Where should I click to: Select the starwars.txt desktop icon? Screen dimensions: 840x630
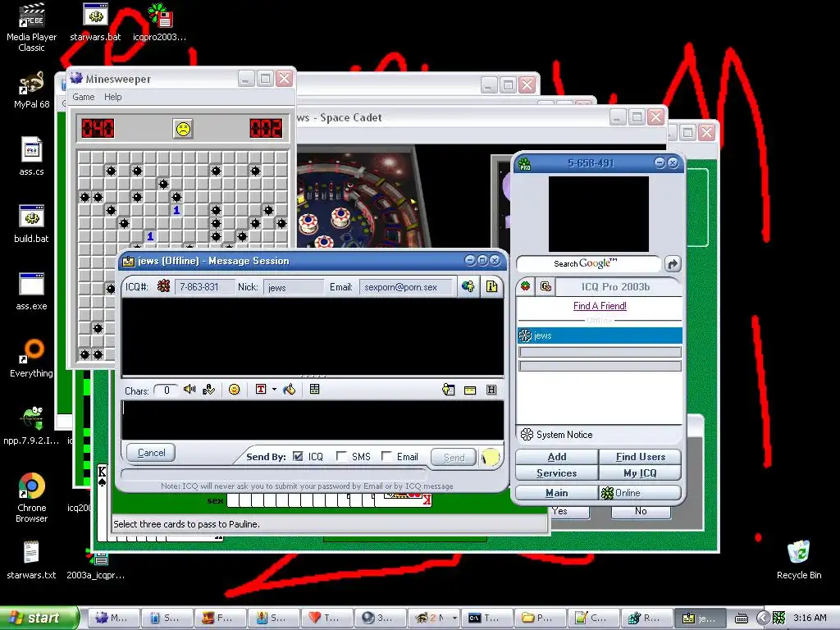[x=32, y=560]
